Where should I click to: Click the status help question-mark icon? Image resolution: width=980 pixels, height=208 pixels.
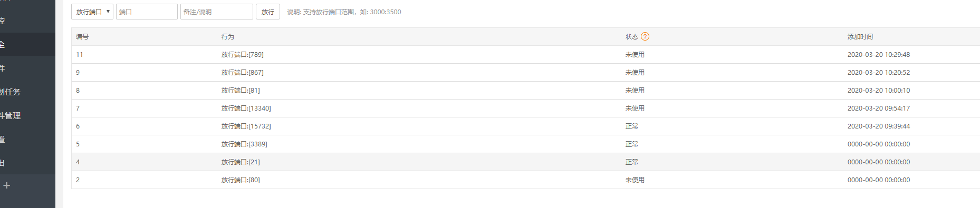coord(645,36)
